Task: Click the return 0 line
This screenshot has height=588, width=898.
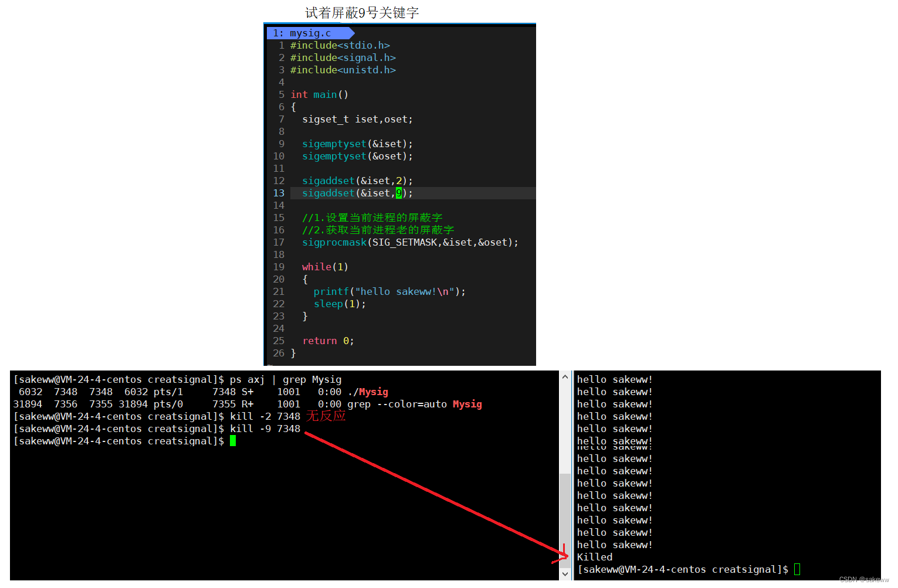Action: (328, 341)
